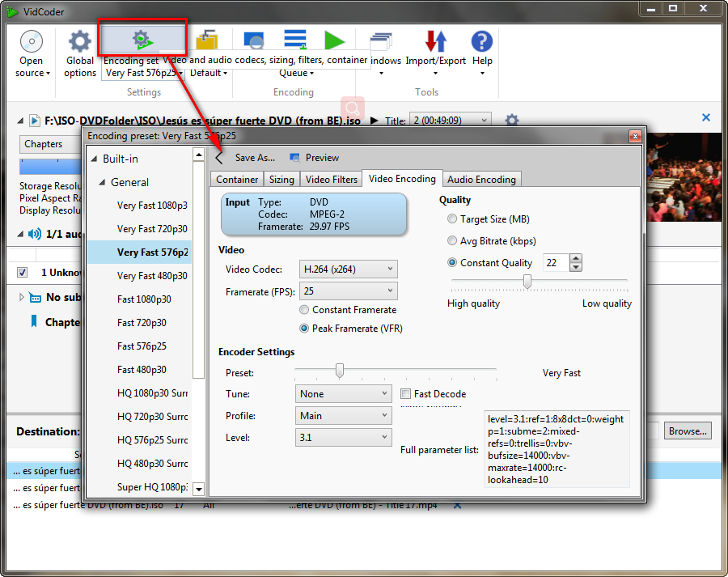728x577 pixels.
Task: Decrease Constant Quality value with down arrow
Action: (576, 267)
